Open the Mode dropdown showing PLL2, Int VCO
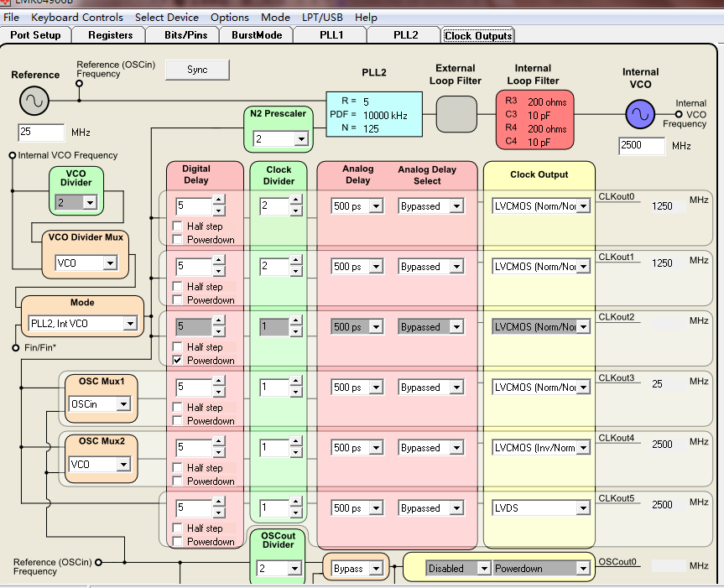The height and width of the screenshot is (588, 724). [129, 324]
